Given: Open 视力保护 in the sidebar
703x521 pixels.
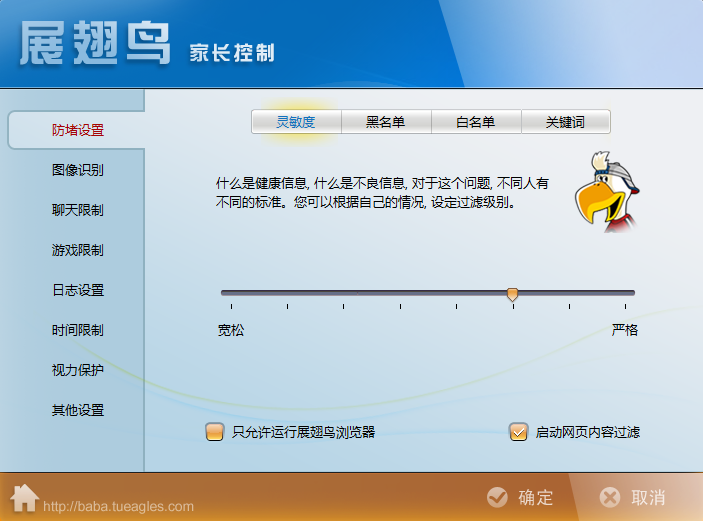Looking at the screenshot, I should point(78,370).
